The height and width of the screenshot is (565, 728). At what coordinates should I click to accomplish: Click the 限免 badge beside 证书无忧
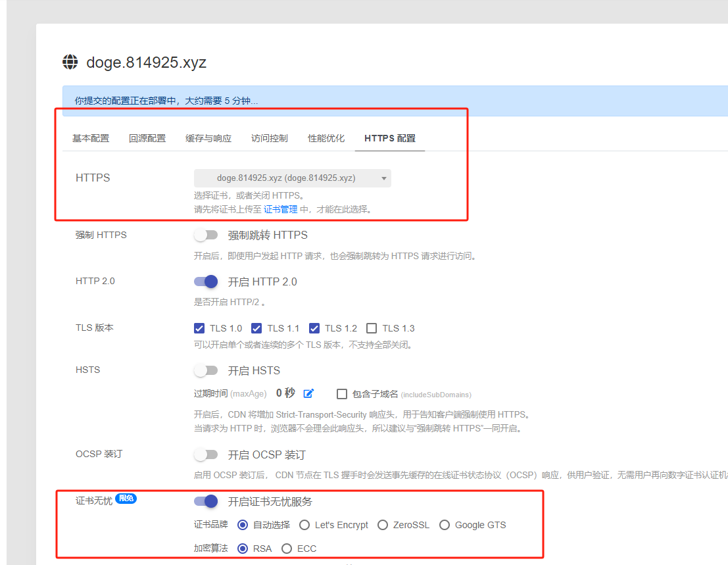coord(126,499)
